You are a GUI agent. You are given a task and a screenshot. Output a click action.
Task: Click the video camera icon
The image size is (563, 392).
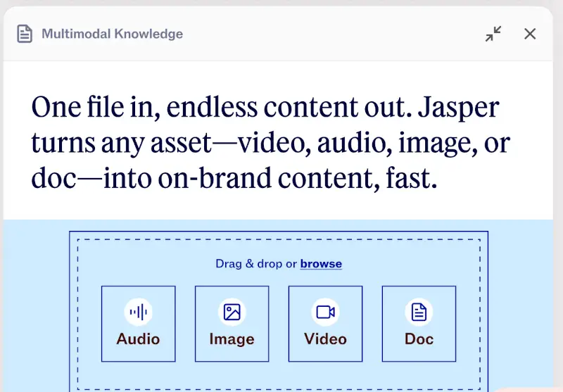tap(325, 312)
